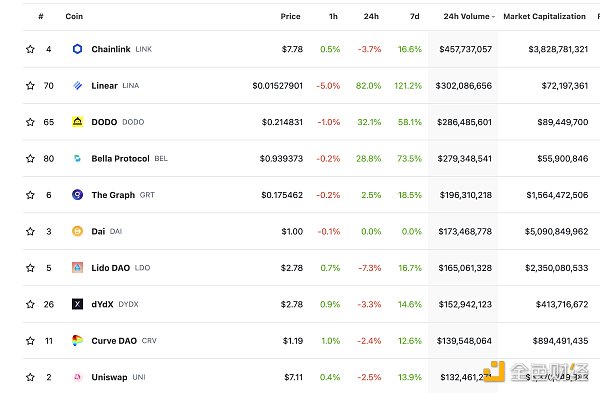Click the Linear LINA coin icon
Screen dimensions: 600x393
pyautogui.click(x=77, y=85)
